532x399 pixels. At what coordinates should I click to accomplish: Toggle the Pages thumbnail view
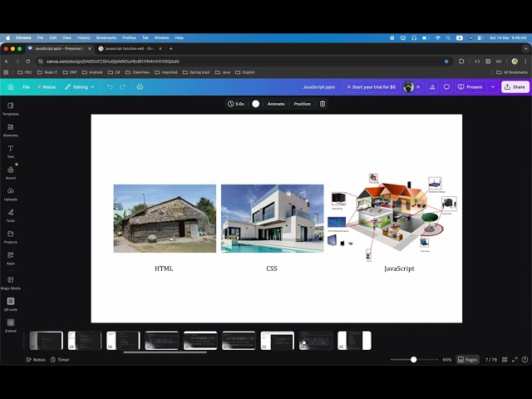[x=467, y=359]
